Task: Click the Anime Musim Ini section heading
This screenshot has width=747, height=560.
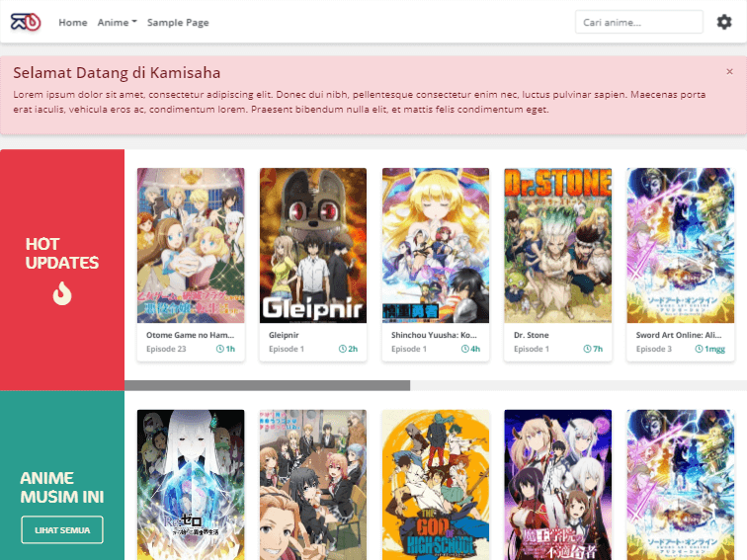Action: (x=62, y=488)
